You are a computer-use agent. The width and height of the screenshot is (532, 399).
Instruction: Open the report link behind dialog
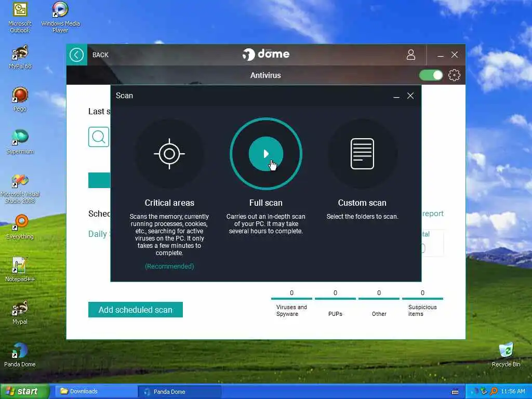(x=433, y=214)
